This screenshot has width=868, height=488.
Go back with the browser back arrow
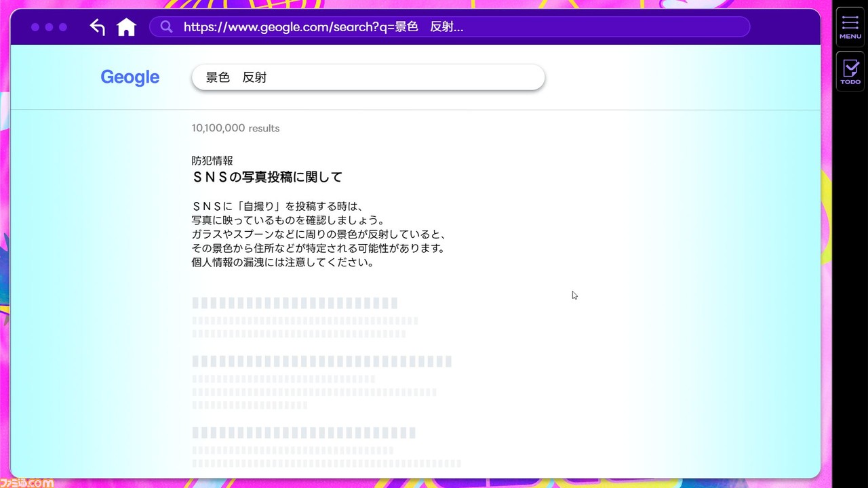[x=98, y=27]
